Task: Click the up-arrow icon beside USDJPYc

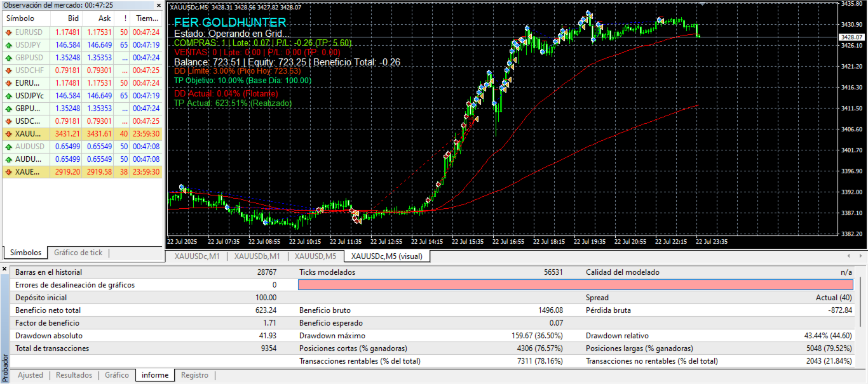Action: click(9, 96)
